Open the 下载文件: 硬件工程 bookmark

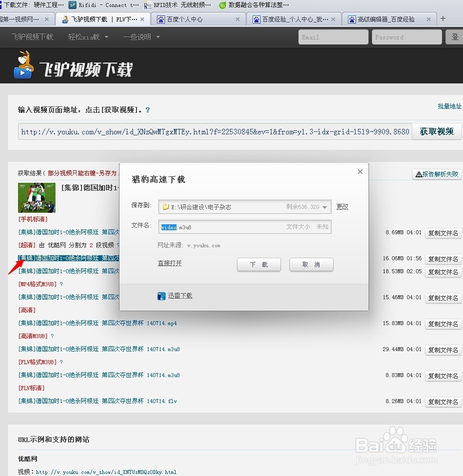(32, 5)
